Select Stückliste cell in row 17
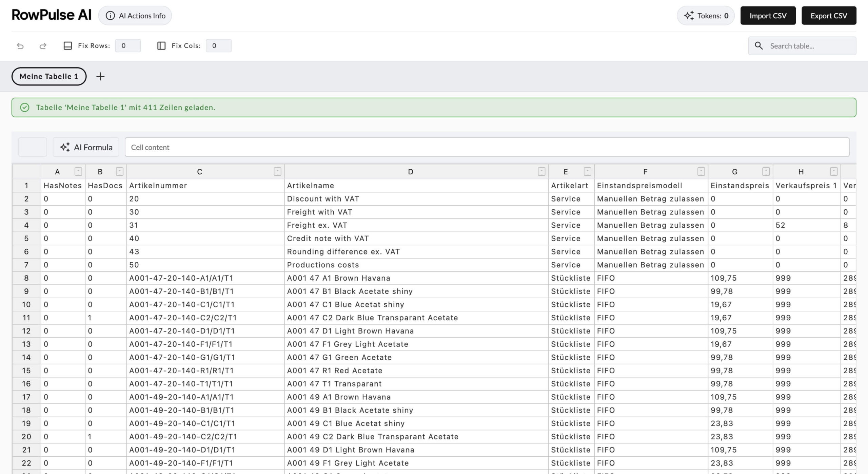This screenshot has height=474, width=868. coord(571,397)
